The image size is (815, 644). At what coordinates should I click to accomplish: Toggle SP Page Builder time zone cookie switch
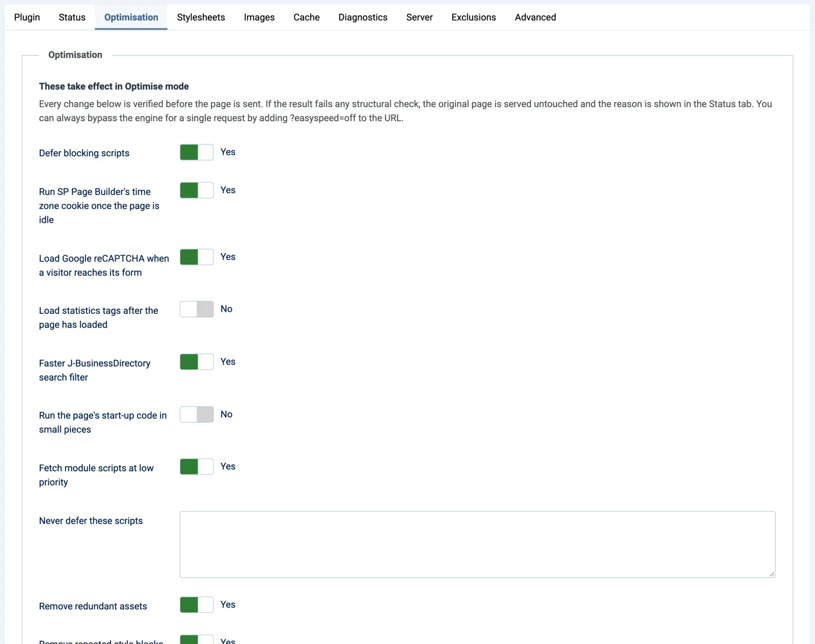point(197,191)
